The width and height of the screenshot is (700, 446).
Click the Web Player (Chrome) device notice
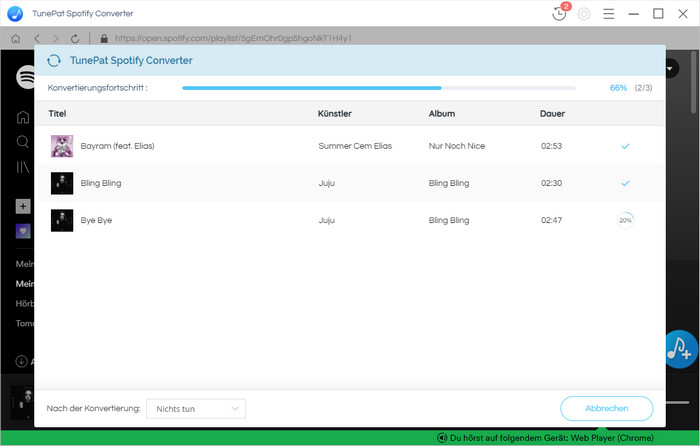click(x=551, y=438)
